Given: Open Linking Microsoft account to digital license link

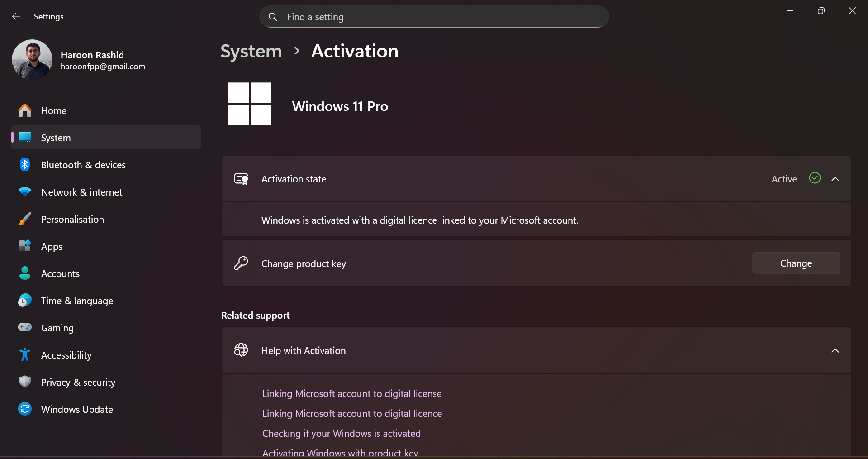Looking at the screenshot, I should click(x=352, y=394).
